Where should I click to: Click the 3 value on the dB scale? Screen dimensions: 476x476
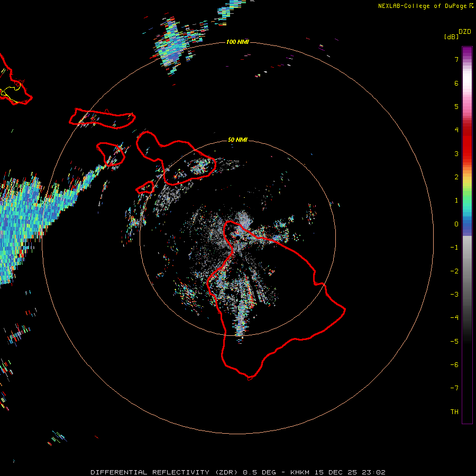tap(456, 153)
